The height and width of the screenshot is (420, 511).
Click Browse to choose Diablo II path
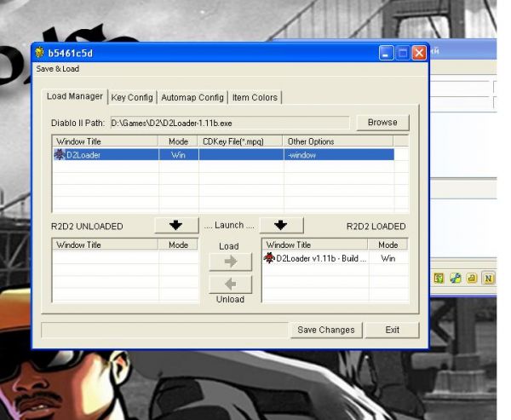[x=382, y=123]
